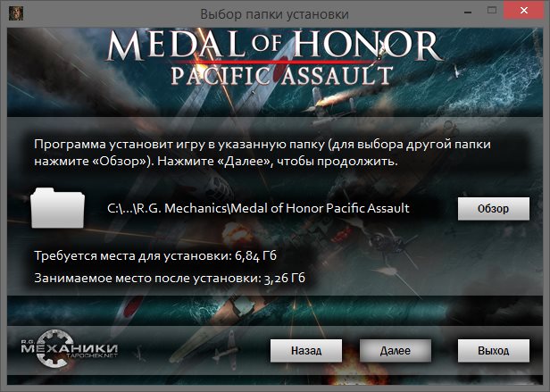This screenshot has height=392, width=550.
Task: Continue installation with the Далее button
Action: (x=396, y=351)
